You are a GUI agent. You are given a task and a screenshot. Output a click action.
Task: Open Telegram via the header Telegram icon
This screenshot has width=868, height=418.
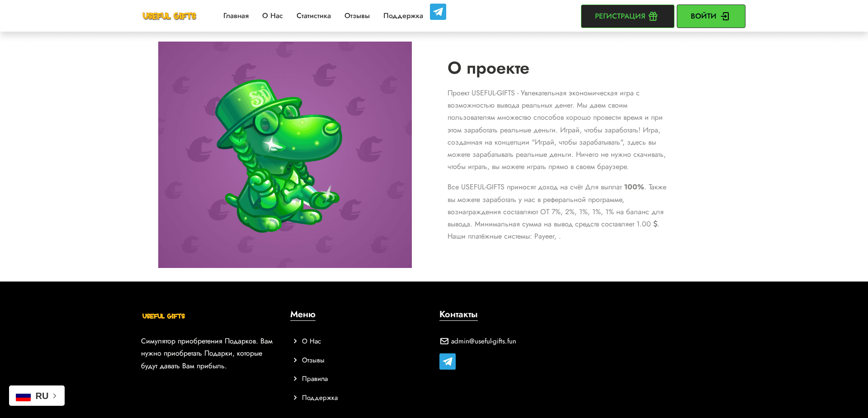tap(437, 12)
